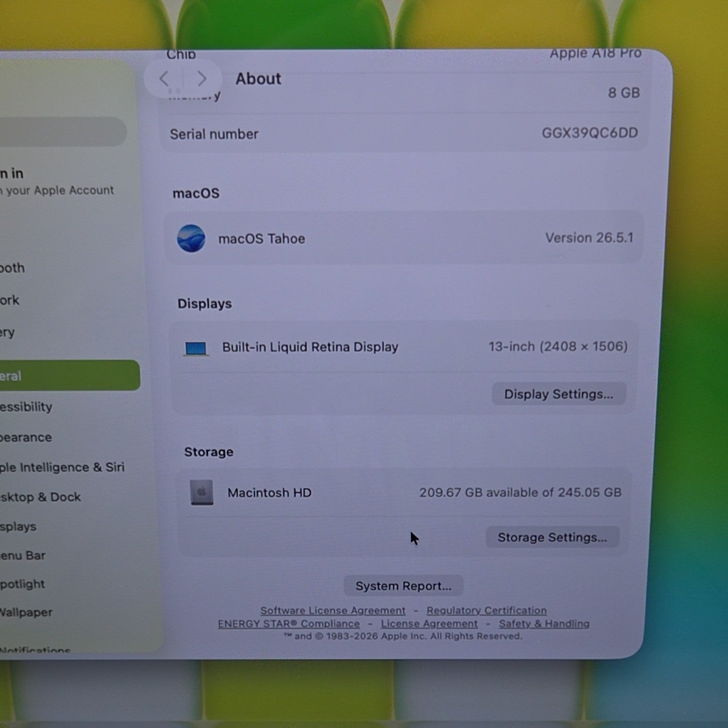Open Wallpaper settings in sidebar

[x=26, y=612]
